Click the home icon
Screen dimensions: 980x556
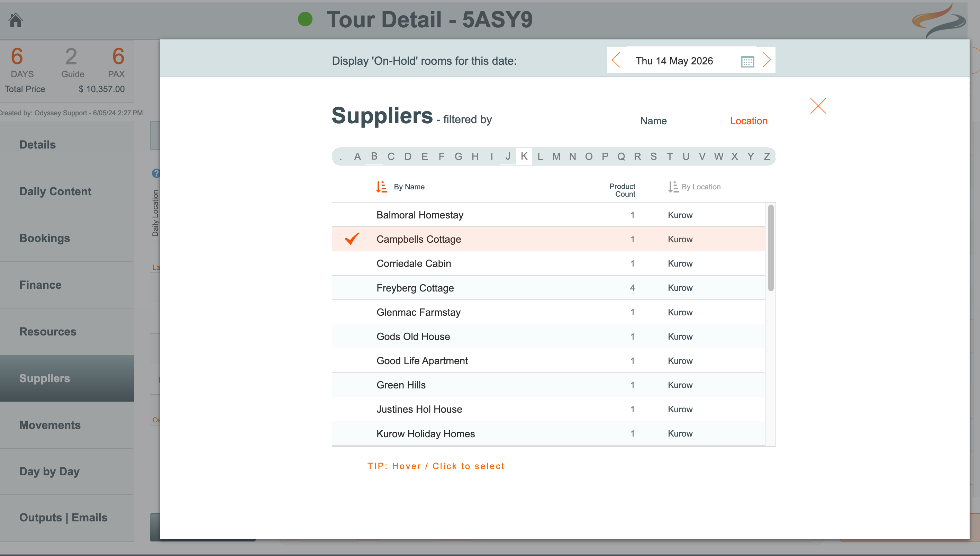16,20
